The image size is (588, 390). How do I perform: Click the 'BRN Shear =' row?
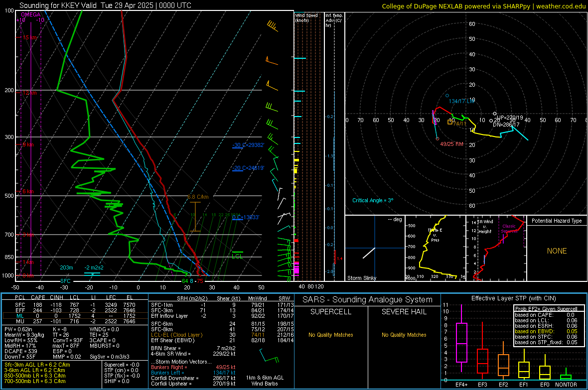[x=193, y=348]
